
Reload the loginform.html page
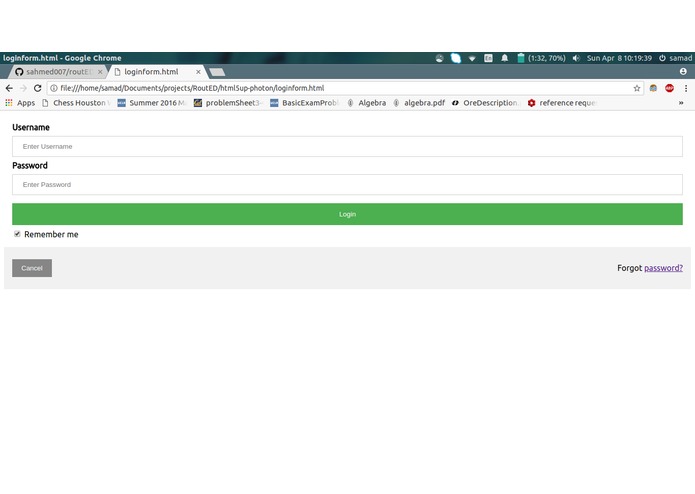pos(38,88)
